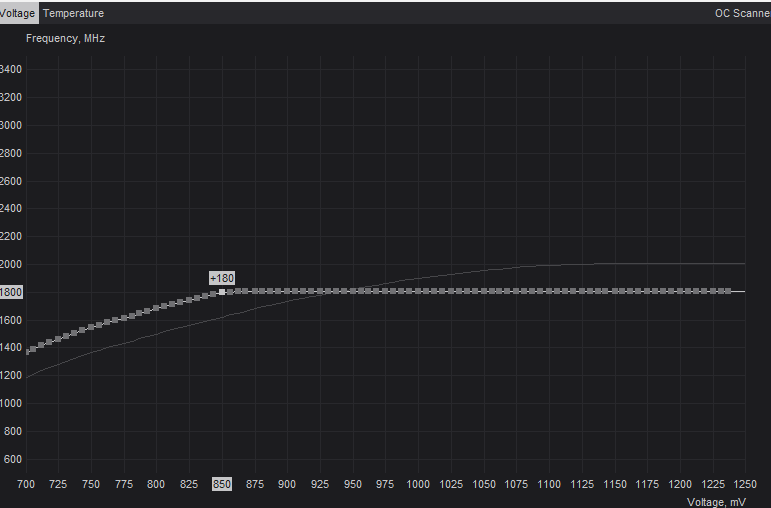
Task: Click the "Frequency, MHz" axis title
Action: tap(65, 38)
